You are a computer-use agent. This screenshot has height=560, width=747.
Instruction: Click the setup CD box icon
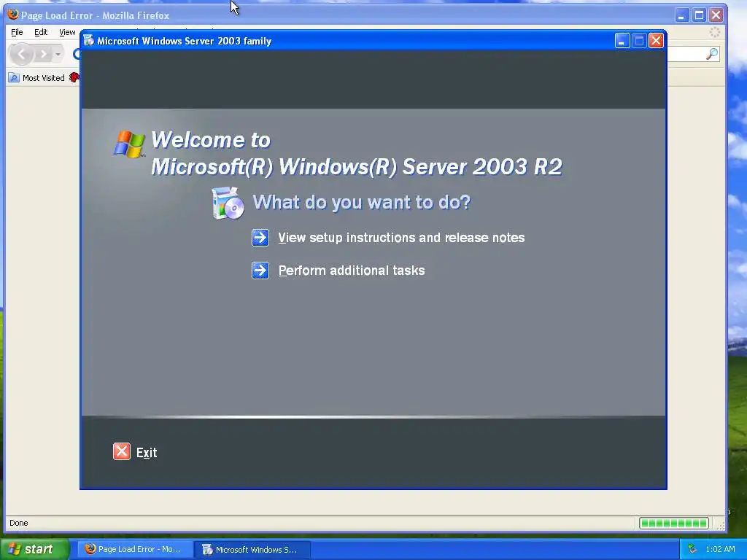coord(228,203)
